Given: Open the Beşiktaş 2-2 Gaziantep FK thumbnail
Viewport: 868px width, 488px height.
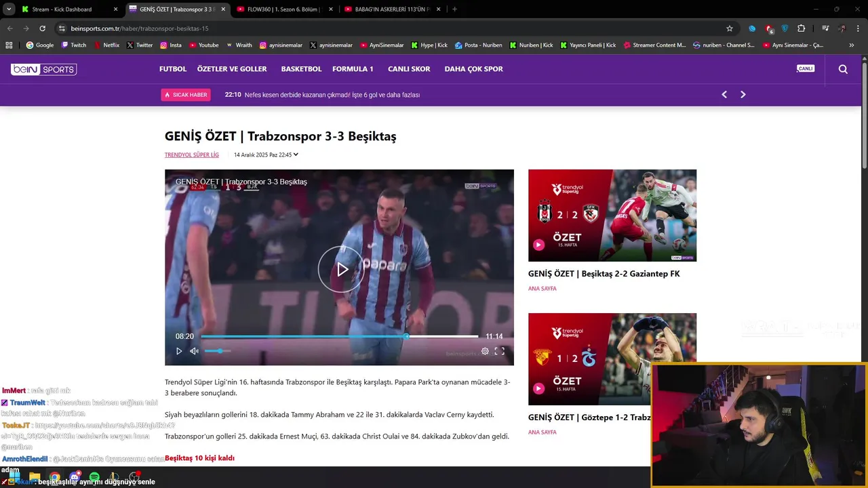Looking at the screenshot, I should [612, 216].
